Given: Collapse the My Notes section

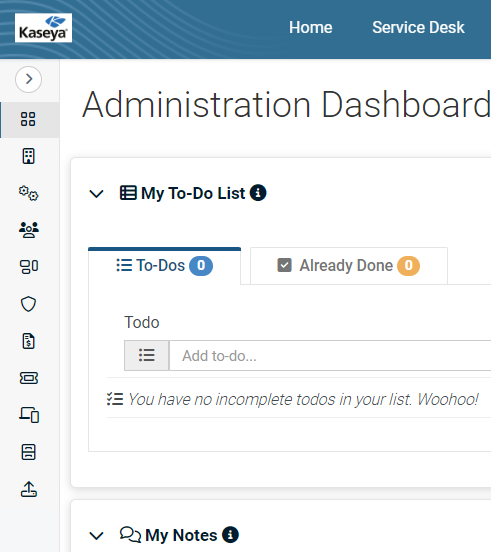Looking at the screenshot, I should (96, 535).
